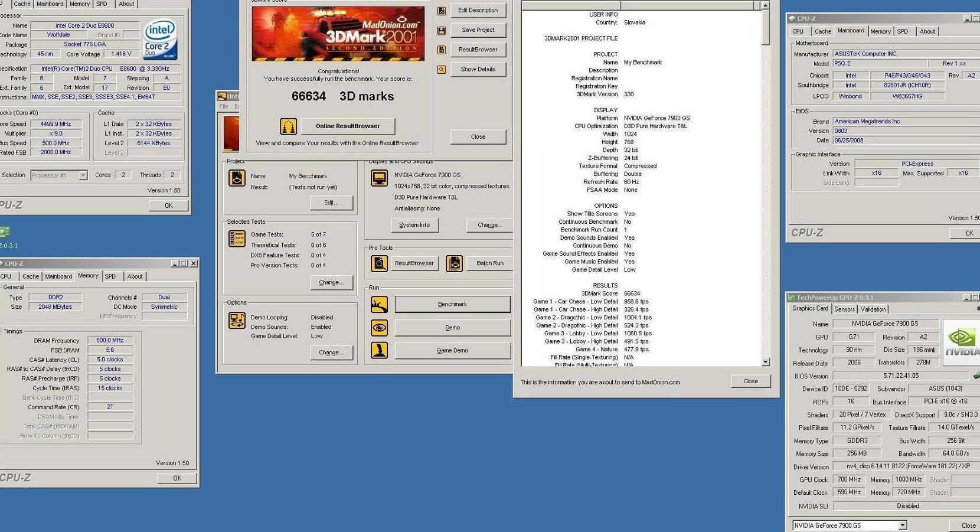The image size is (980, 532).
Task: Click the Game Demo button
Action: tap(452, 350)
